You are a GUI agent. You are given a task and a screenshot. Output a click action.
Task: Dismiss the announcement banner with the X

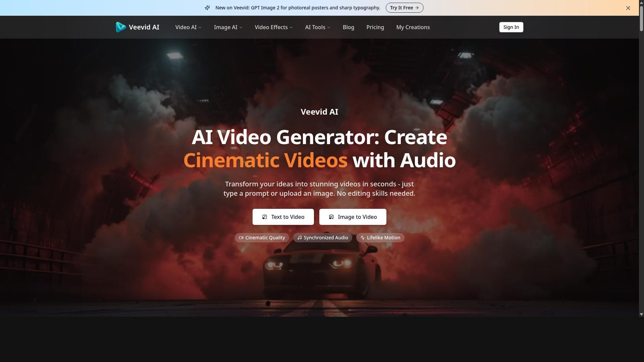point(628,8)
